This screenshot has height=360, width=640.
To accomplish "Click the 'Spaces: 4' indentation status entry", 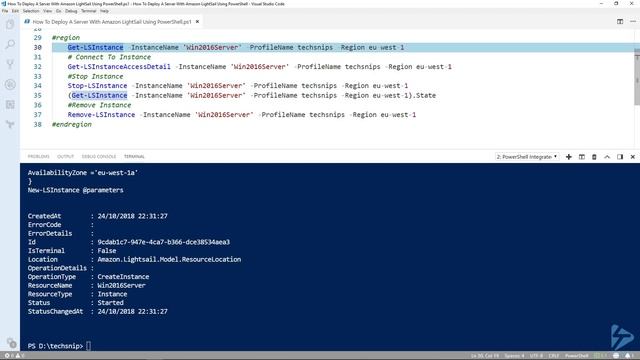I will pos(514,356).
